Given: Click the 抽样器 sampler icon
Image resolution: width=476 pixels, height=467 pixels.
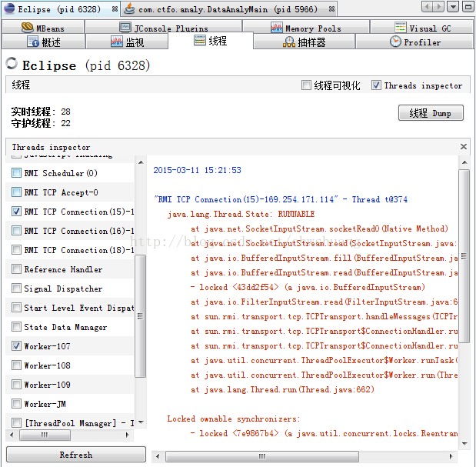Looking at the screenshot, I should pos(289,42).
